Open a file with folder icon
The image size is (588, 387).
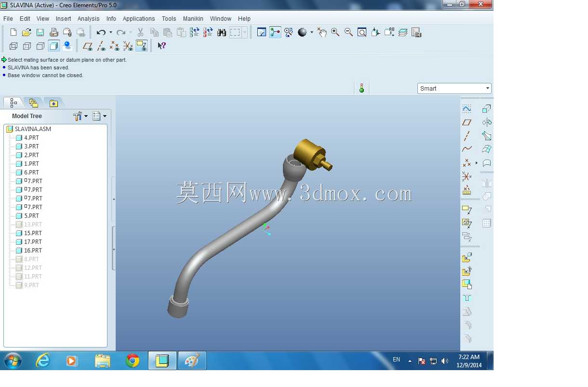point(27,32)
